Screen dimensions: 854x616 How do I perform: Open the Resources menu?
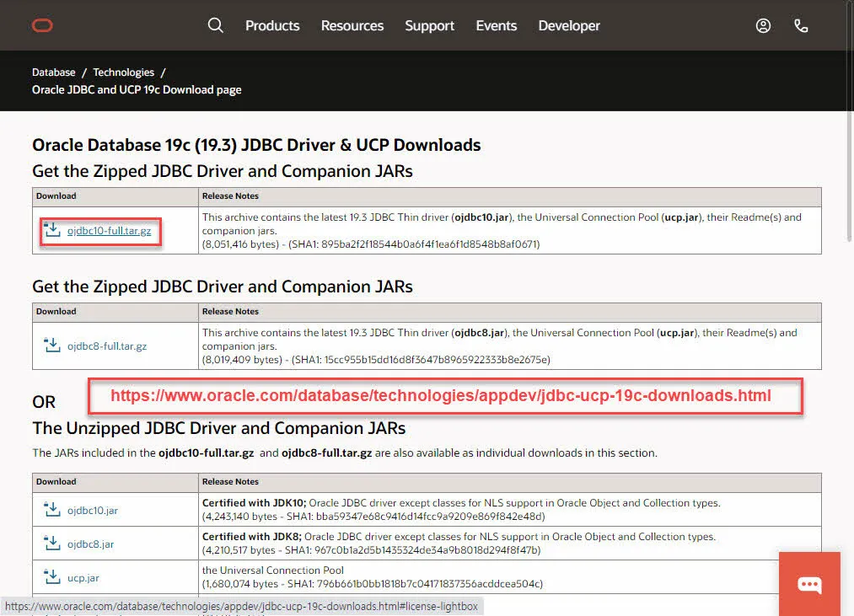352,25
